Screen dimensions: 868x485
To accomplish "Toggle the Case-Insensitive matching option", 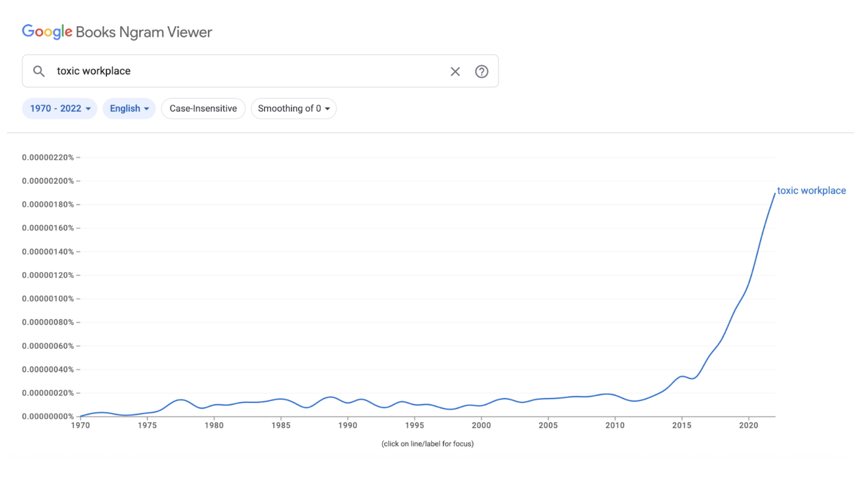I will click(203, 108).
